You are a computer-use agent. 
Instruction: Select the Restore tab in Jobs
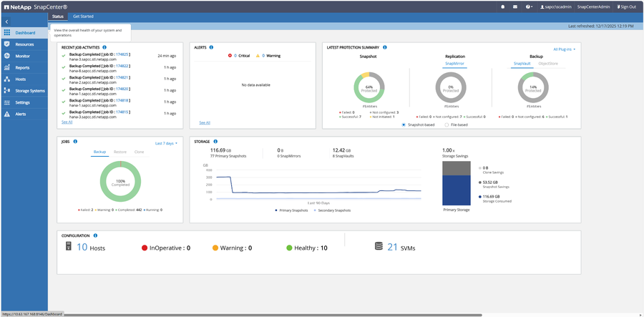[120, 152]
